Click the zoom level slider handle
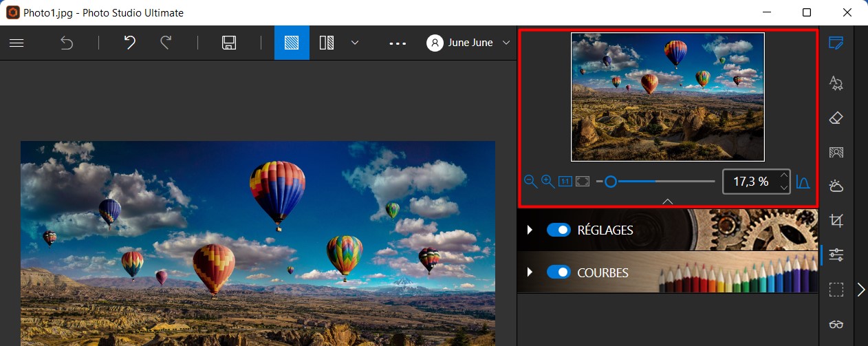This screenshot has width=868, height=346. point(610,182)
